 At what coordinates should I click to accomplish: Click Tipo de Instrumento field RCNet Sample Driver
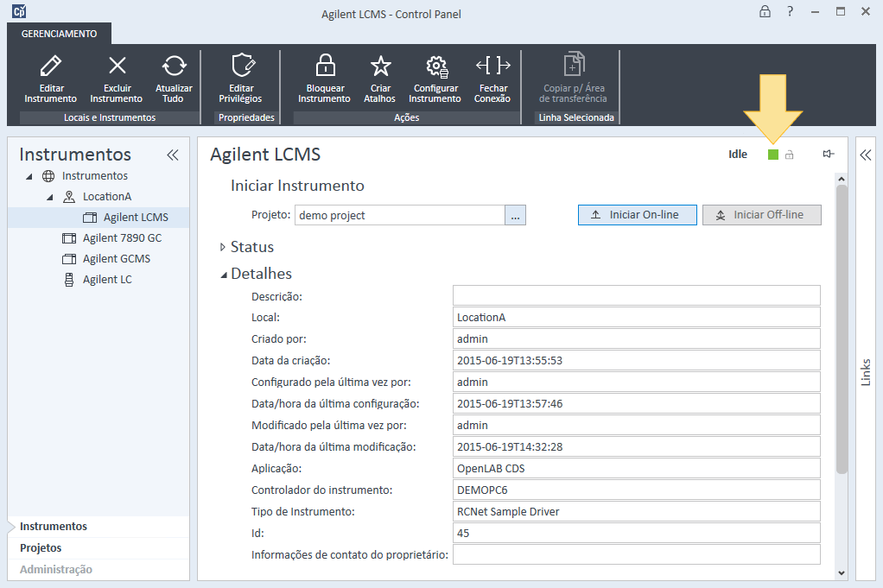click(x=637, y=511)
